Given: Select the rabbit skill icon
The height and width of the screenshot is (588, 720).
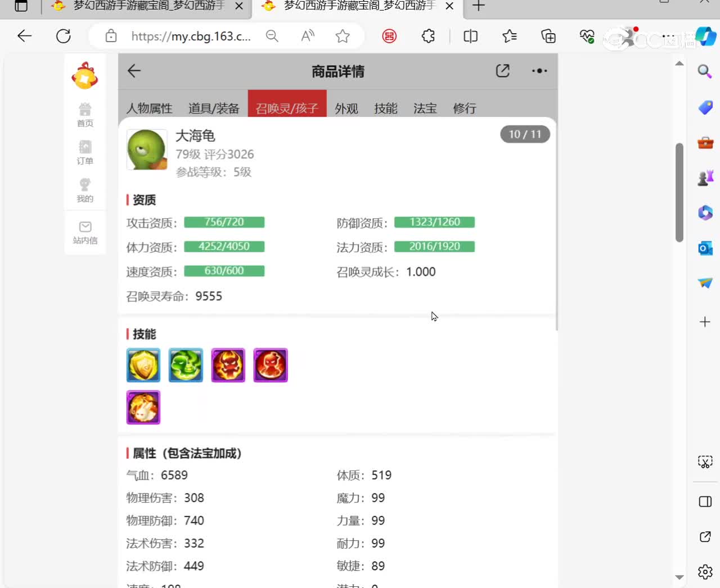Looking at the screenshot, I should (143, 407).
